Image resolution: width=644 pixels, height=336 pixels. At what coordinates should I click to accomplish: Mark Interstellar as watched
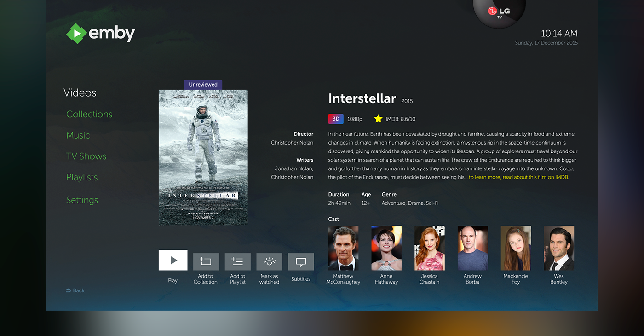point(269,261)
